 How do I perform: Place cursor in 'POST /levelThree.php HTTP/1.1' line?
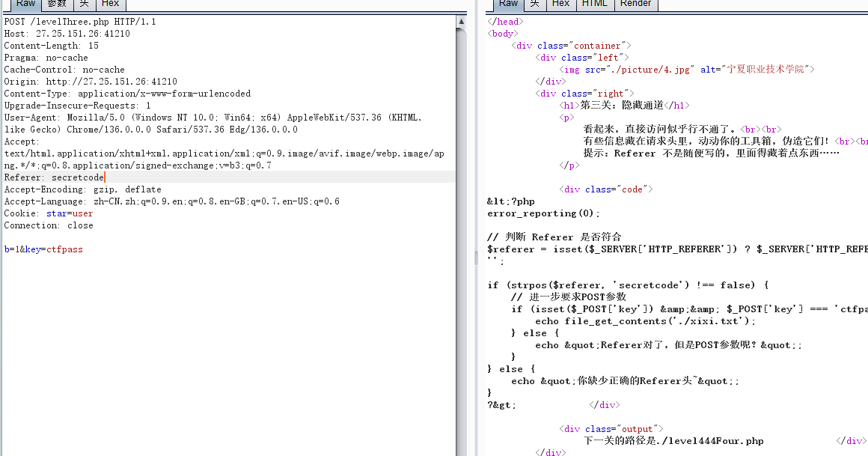pyautogui.click(x=80, y=22)
